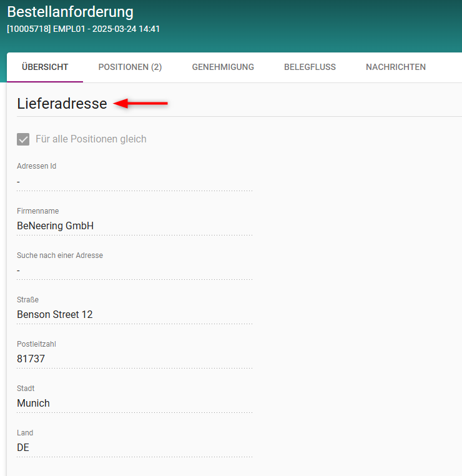Click the 'Postleitzahl' field label
The image size is (462, 476).
(x=37, y=344)
